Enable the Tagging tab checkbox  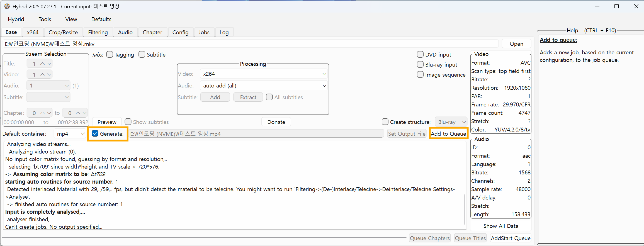pyautogui.click(x=110, y=54)
